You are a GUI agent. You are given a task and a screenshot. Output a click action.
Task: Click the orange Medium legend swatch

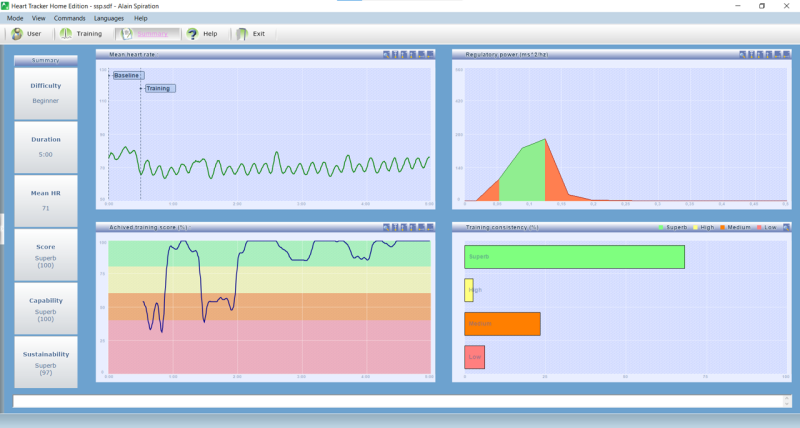click(x=722, y=228)
